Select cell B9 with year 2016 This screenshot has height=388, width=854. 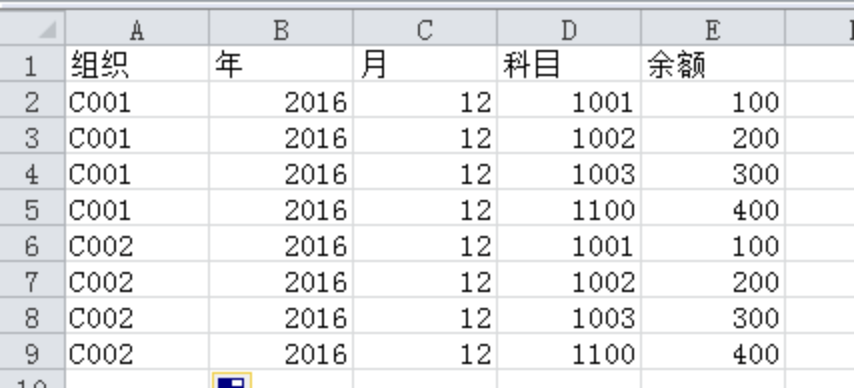[281, 352]
